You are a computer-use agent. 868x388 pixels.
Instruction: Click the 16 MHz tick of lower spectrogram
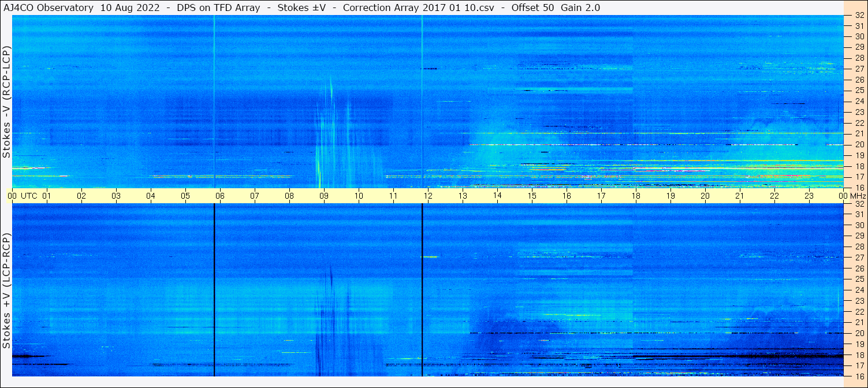click(x=859, y=376)
